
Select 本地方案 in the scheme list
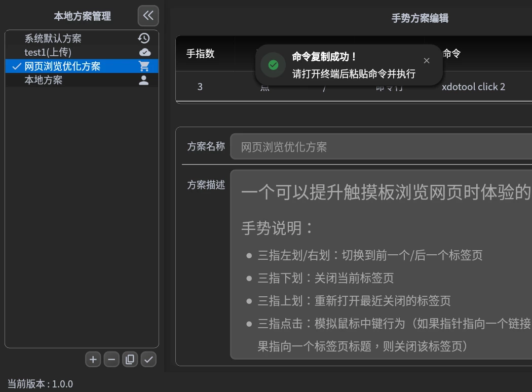44,80
